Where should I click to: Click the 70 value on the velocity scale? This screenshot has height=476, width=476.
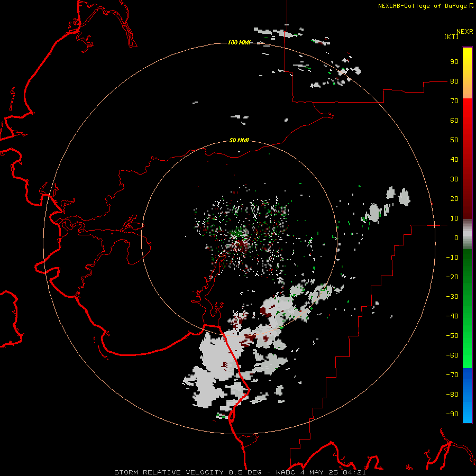click(454, 101)
